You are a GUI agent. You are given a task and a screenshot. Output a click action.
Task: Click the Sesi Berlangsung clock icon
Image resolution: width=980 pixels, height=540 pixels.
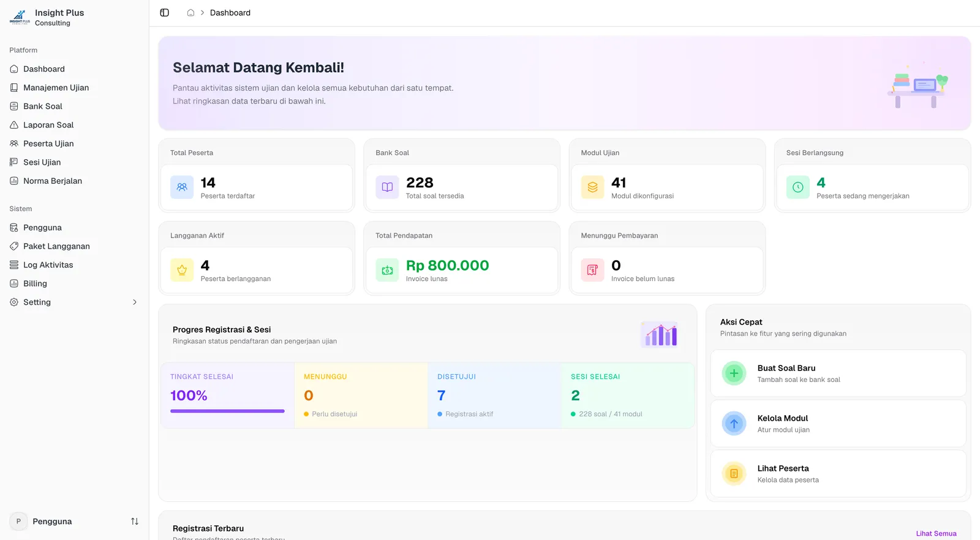[797, 187]
